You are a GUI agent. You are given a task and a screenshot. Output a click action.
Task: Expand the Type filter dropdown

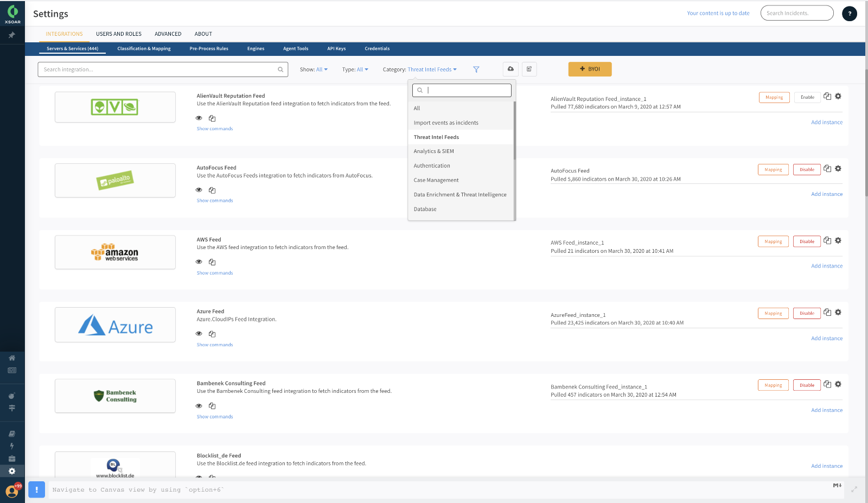point(355,69)
